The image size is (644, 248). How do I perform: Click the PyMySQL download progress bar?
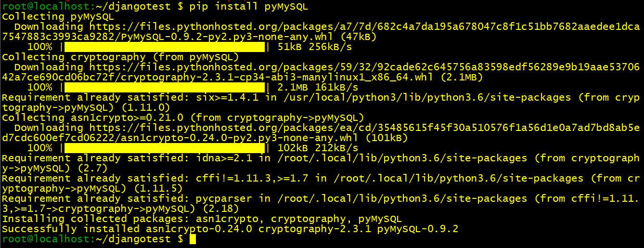click(164, 47)
